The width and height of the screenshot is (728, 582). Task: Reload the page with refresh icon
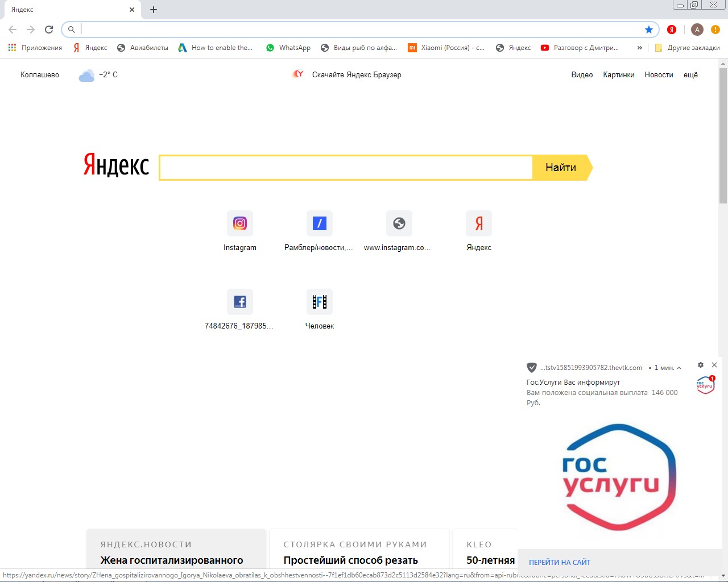(x=49, y=30)
